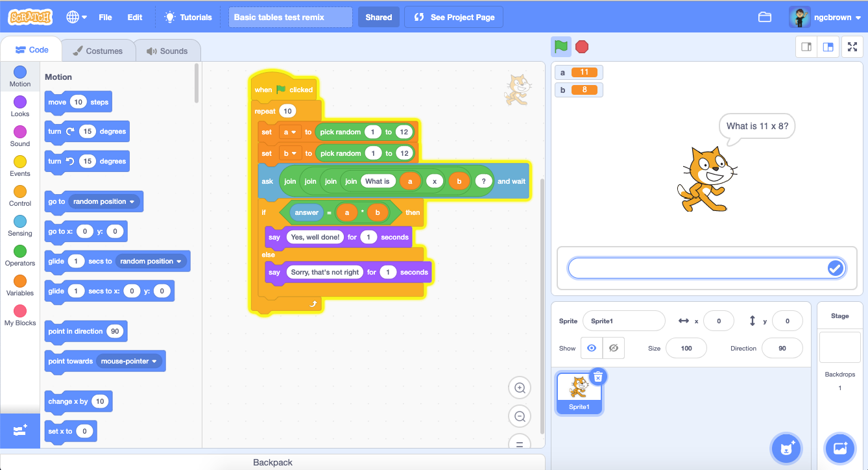Select My Blocks category
Screen dimensions: 868x470
pyautogui.click(x=20, y=315)
